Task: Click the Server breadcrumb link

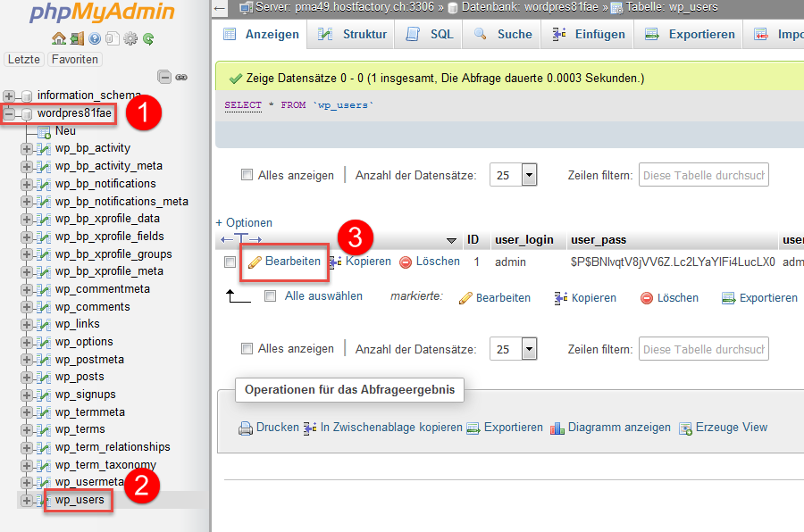Action: pos(345,7)
